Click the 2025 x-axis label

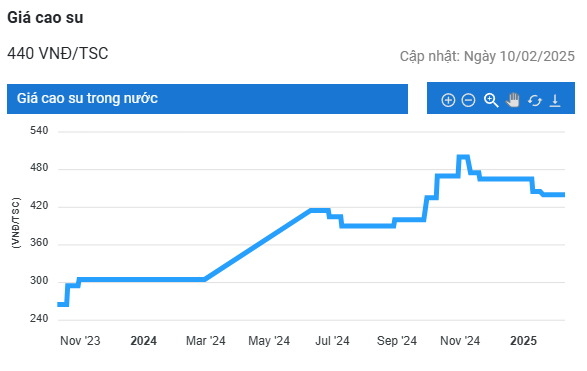click(x=523, y=341)
